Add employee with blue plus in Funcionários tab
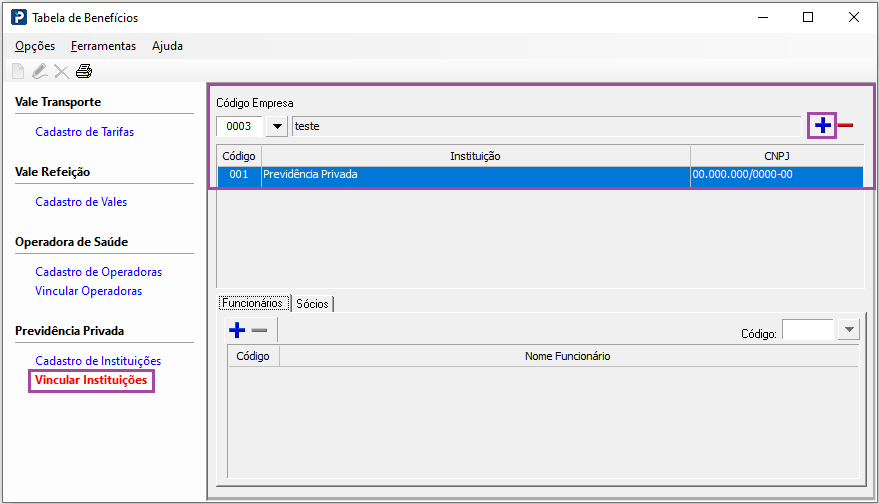The image size is (879, 504). pos(237,330)
